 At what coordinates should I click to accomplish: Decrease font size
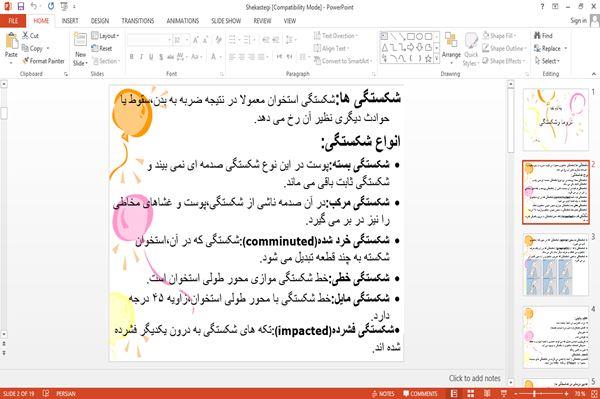[205, 40]
